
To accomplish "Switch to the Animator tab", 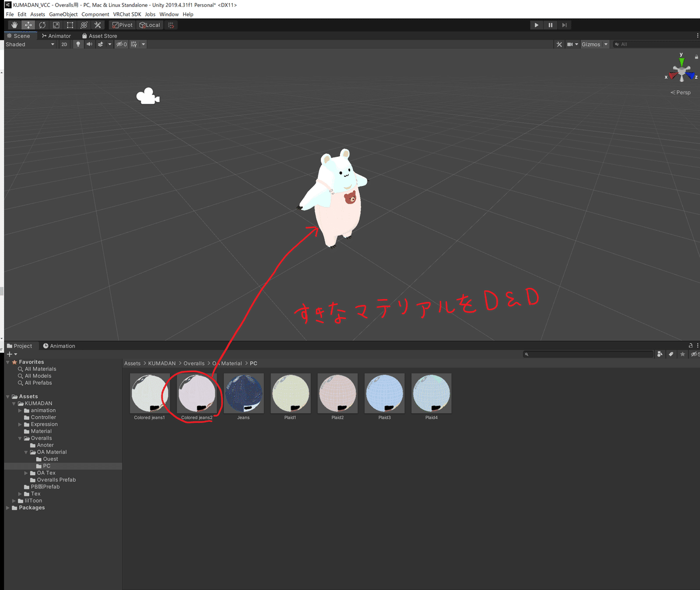I will (x=57, y=36).
